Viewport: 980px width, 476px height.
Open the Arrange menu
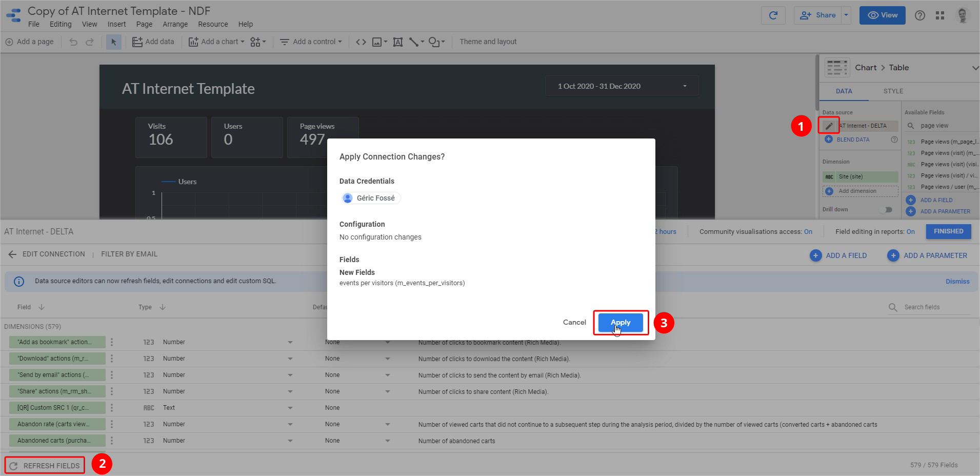[x=175, y=24]
